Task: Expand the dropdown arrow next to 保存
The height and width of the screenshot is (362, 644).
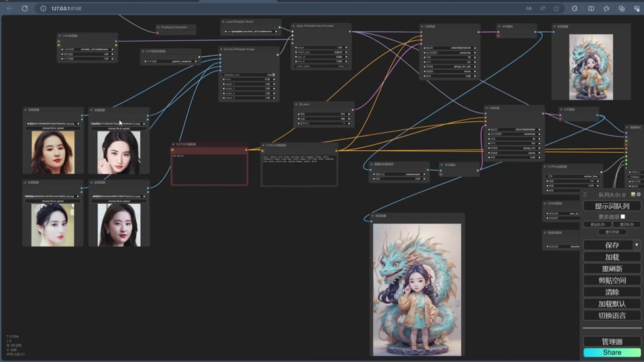Action: (x=637, y=245)
